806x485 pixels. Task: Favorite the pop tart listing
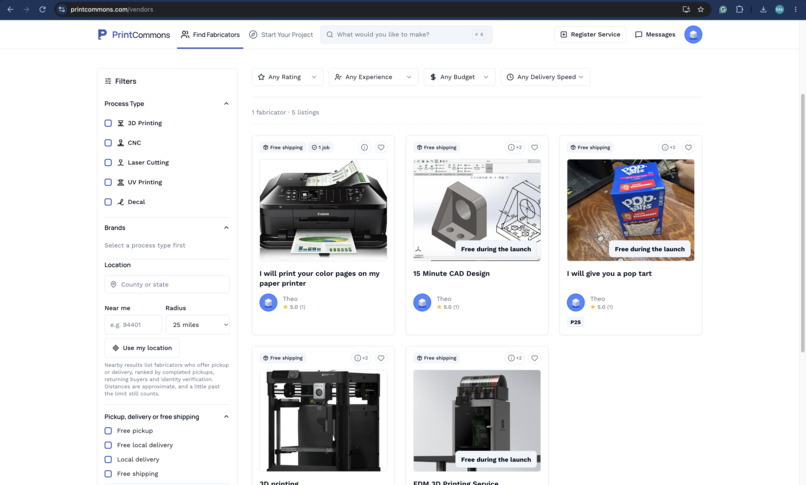(x=688, y=147)
